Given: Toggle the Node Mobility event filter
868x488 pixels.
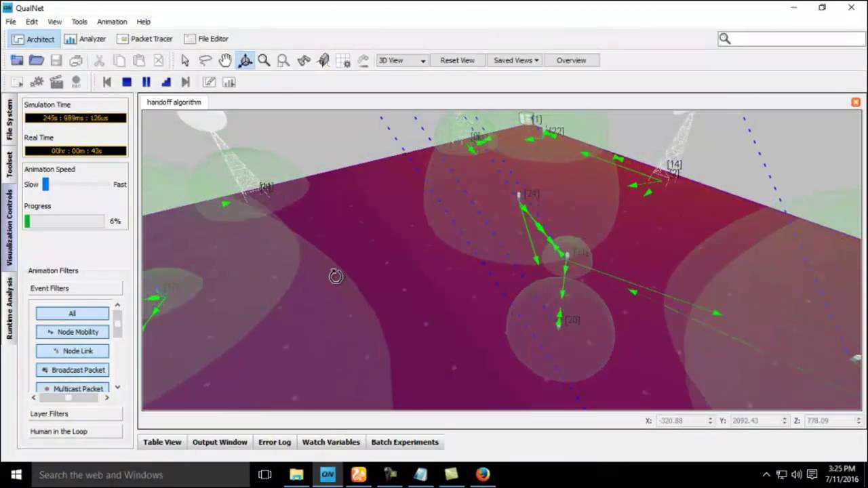Looking at the screenshot, I should 73,332.
